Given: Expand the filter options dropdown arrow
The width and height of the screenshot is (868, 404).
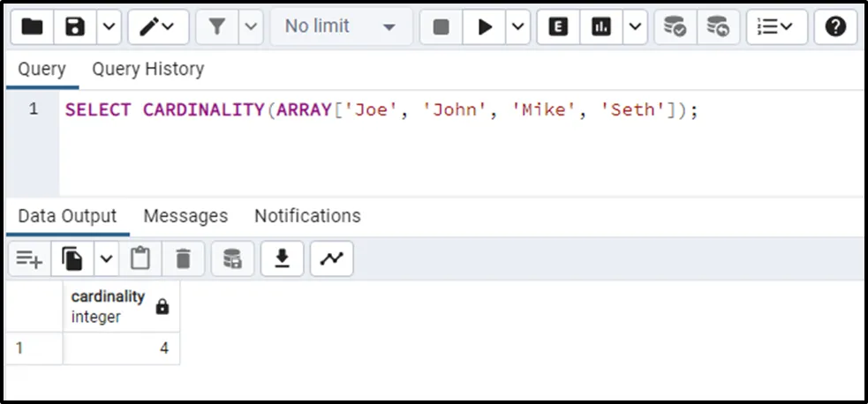Looking at the screenshot, I should click(251, 27).
